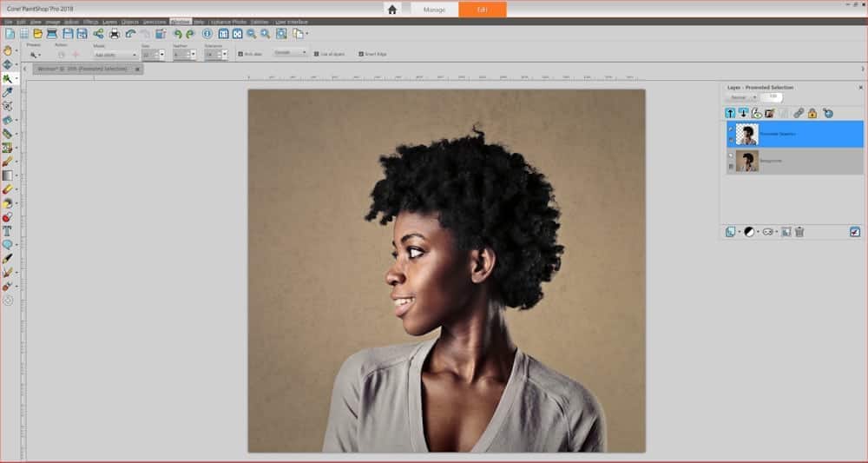Expand the layer blend mode dropdown
Image resolution: width=868 pixels, height=463 pixels.
(x=744, y=97)
